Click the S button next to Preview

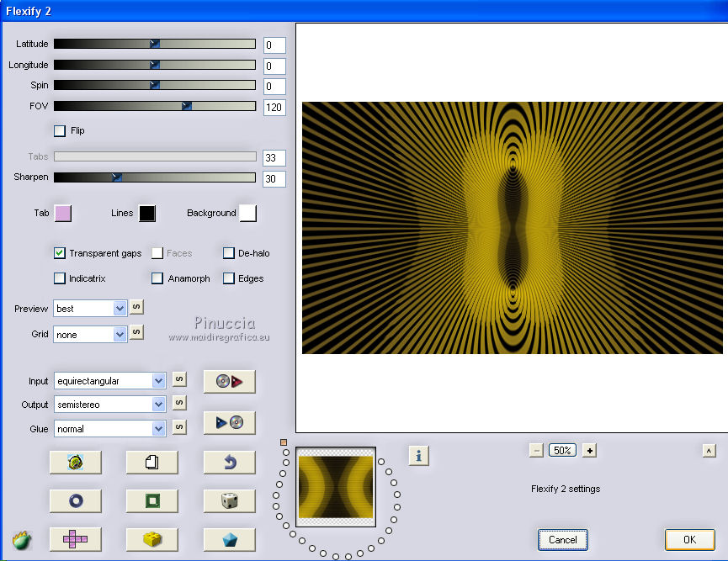point(136,307)
